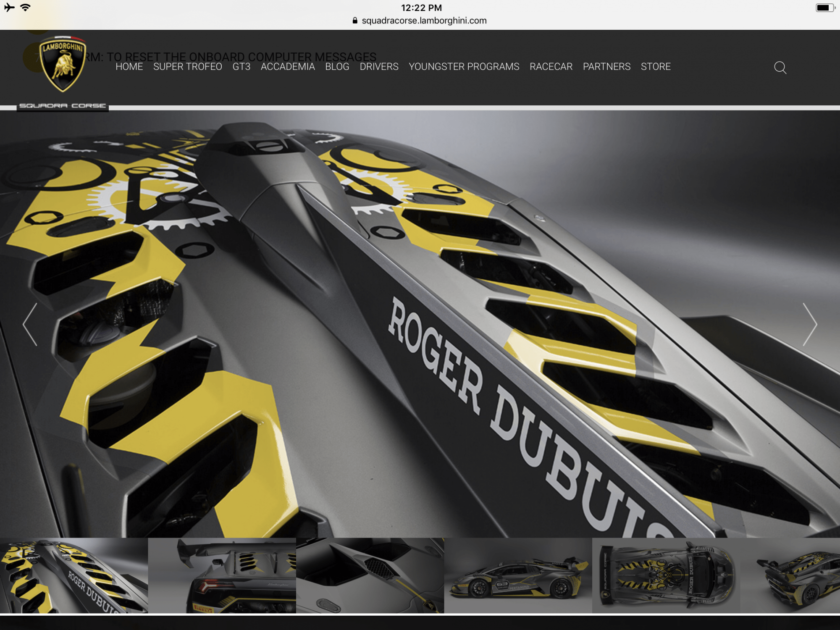Open the BLOG link

337,67
